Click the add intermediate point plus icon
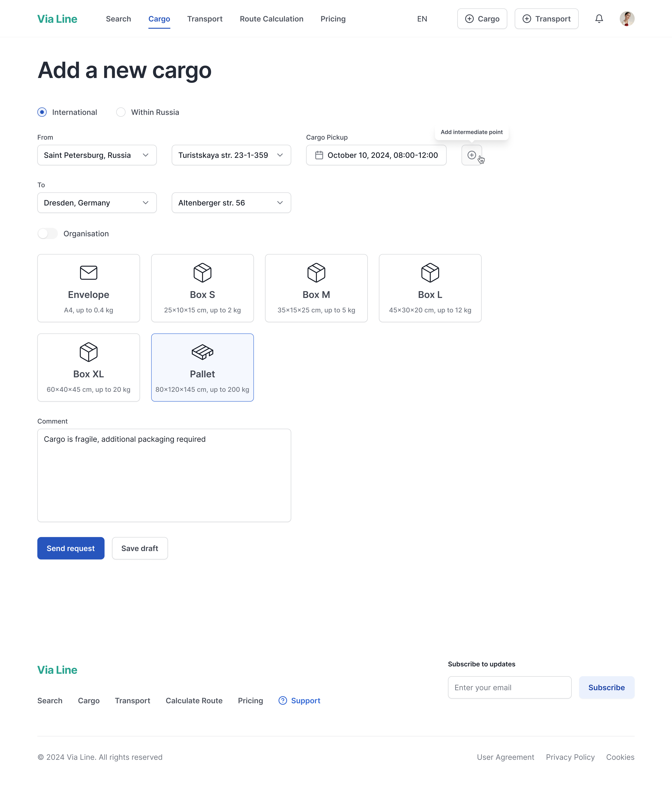The image size is (672, 785). pyautogui.click(x=471, y=155)
